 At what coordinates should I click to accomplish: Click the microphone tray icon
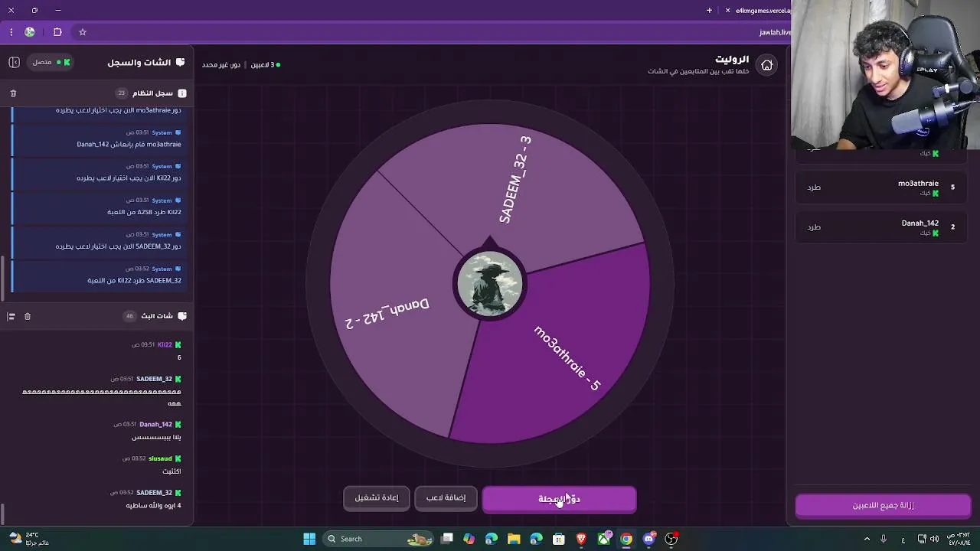(884, 539)
